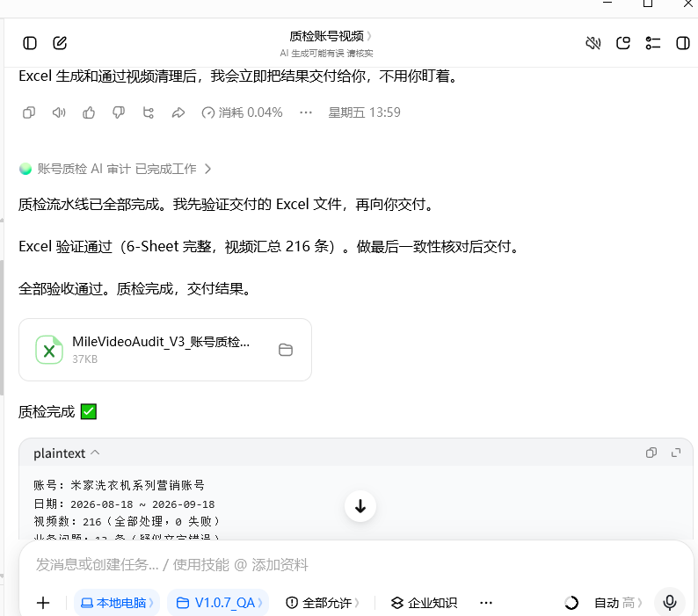Open the 本地电脑 environment selector
698x616 pixels.
[x=117, y=603]
